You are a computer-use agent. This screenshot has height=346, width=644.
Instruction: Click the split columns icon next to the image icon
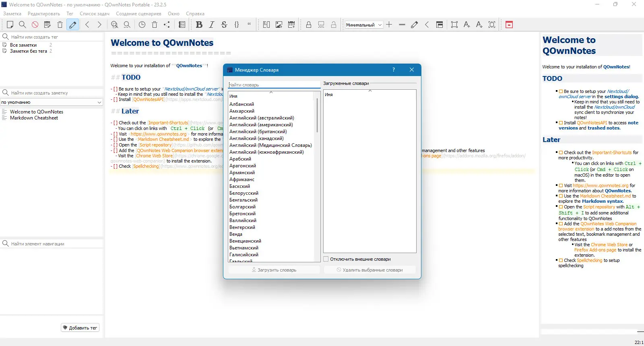pos(266,25)
